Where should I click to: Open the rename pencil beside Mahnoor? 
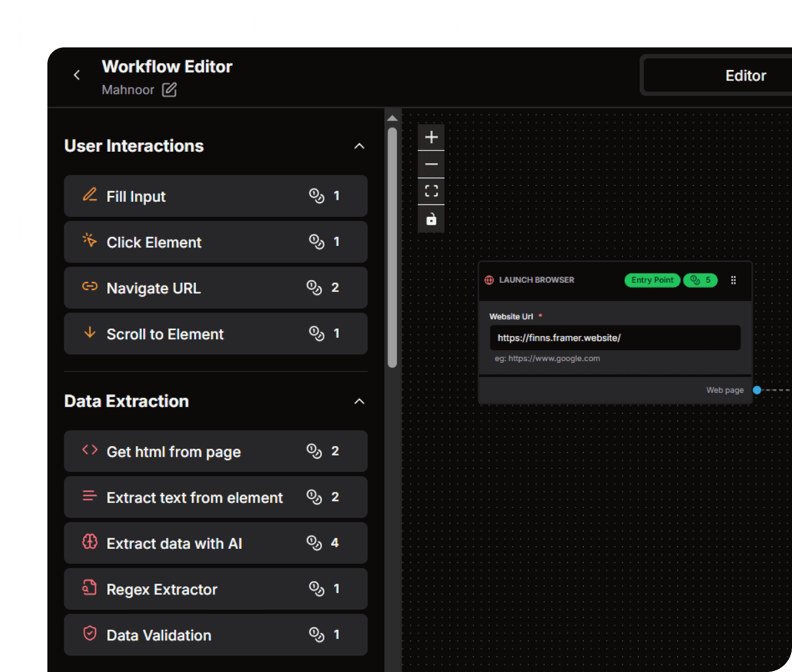[169, 90]
